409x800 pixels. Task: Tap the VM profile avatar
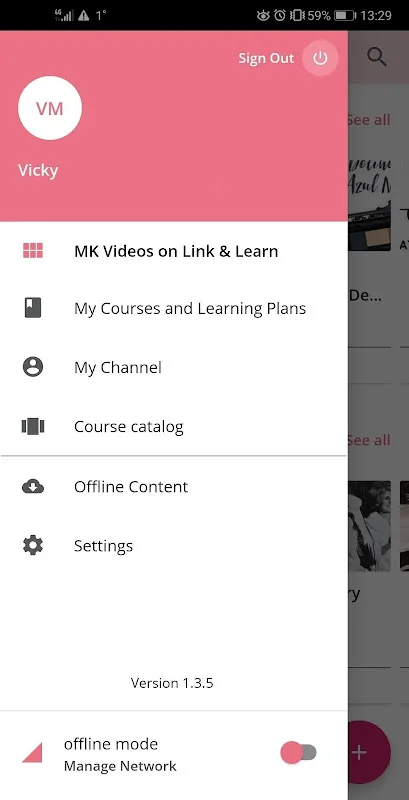coord(49,108)
